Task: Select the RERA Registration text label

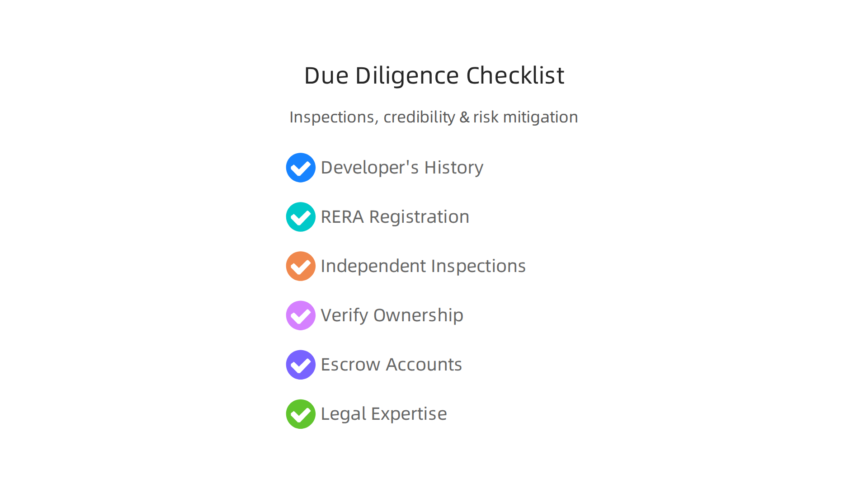Action: pyautogui.click(x=395, y=217)
